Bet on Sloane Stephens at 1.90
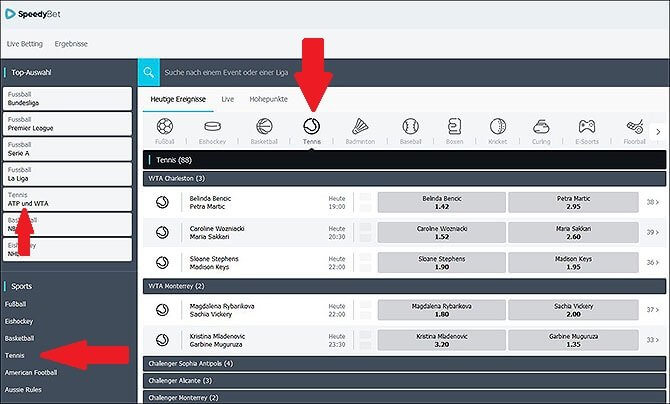Viewport: 670px width, 404px height. (x=442, y=262)
